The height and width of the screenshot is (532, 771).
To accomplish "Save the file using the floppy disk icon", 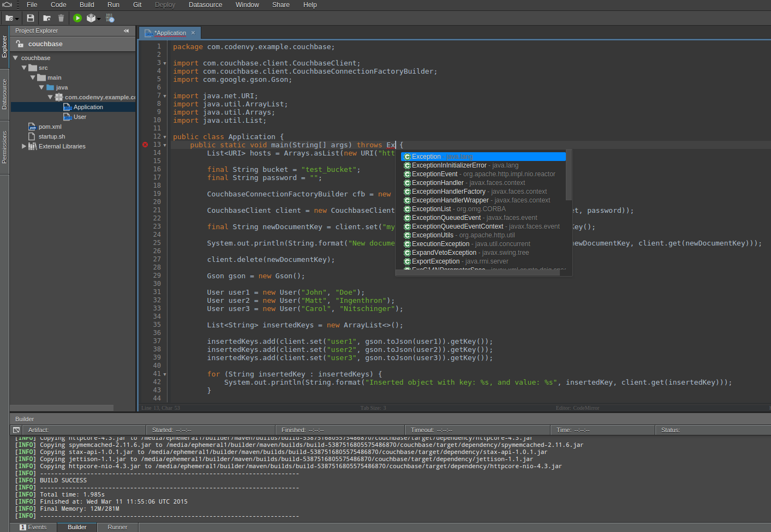I will (31, 18).
